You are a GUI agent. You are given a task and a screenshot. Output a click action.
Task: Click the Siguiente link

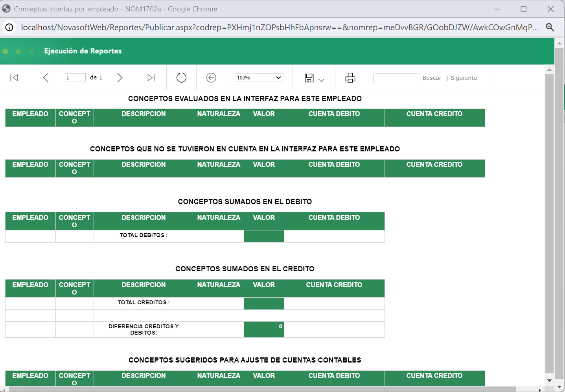(464, 77)
